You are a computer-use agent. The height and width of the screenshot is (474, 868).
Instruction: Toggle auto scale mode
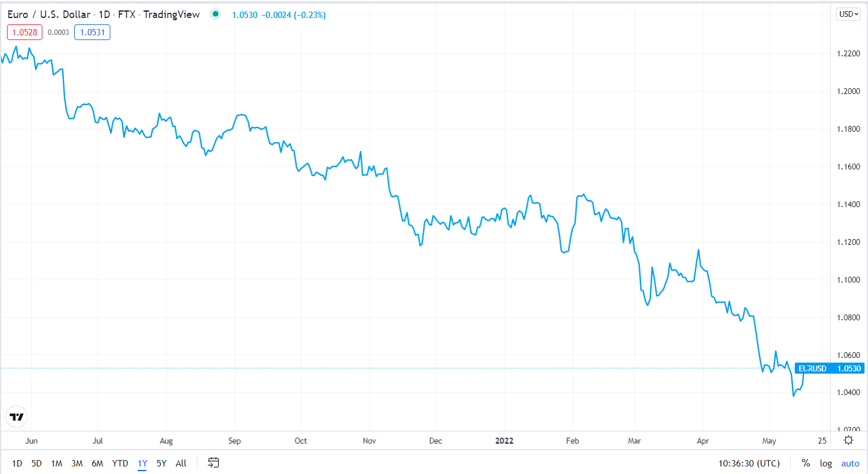850,463
